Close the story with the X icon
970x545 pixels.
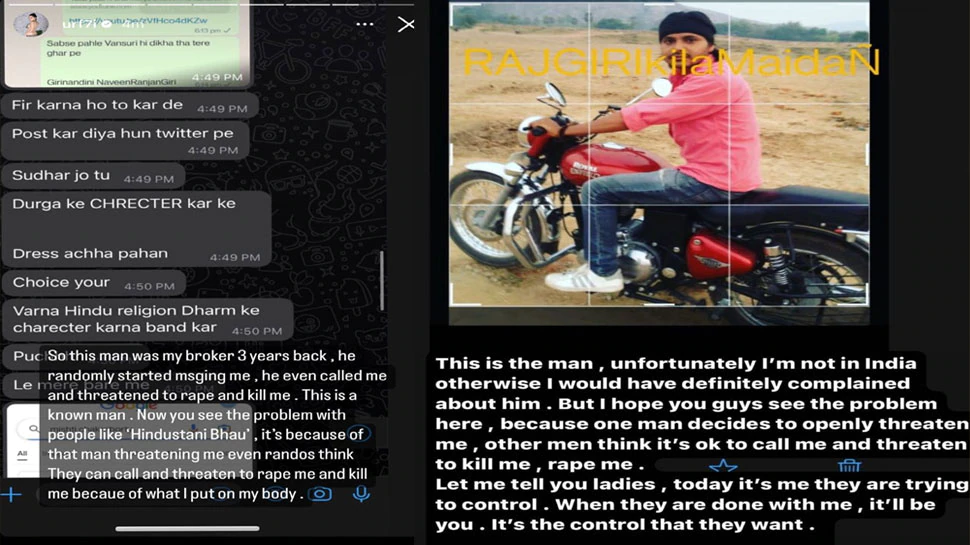pos(406,24)
